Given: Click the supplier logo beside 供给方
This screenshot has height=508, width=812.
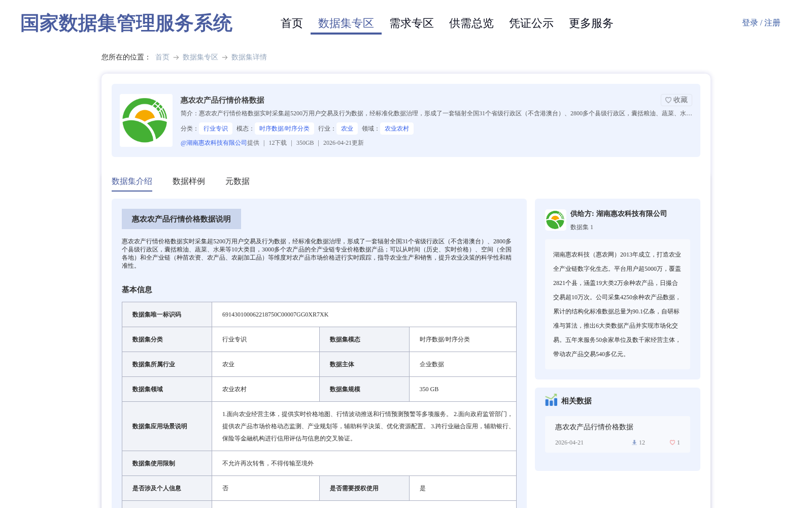Looking at the screenshot, I should pos(556,220).
